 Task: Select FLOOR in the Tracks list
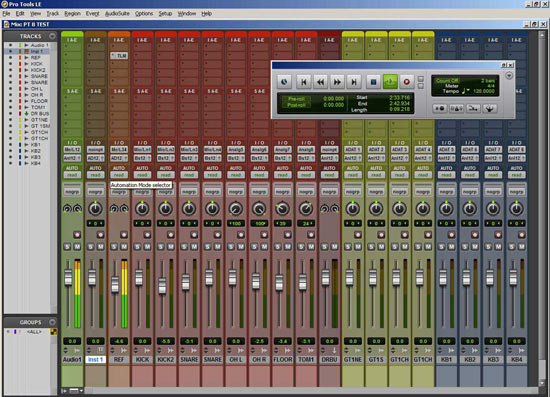[39, 101]
